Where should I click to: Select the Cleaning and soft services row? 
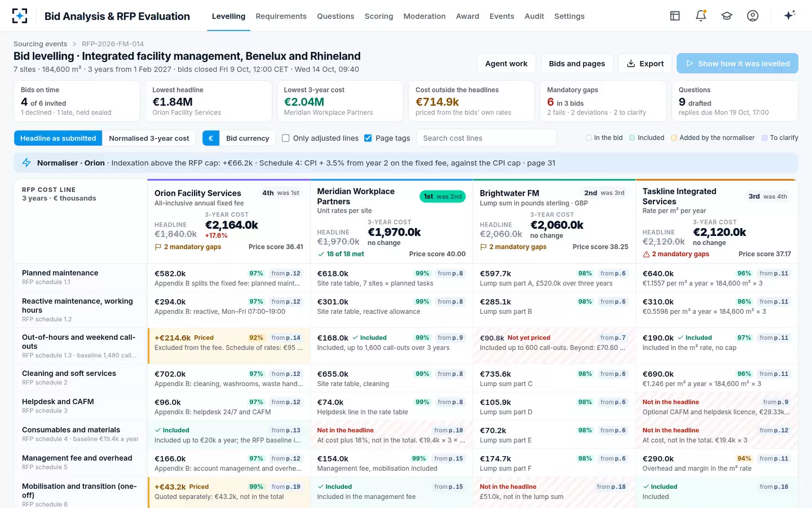pos(81,378)
